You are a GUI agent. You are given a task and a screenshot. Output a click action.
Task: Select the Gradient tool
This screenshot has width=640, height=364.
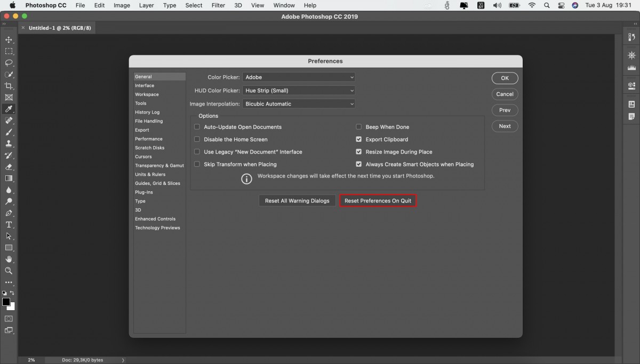tap(9, 179)
